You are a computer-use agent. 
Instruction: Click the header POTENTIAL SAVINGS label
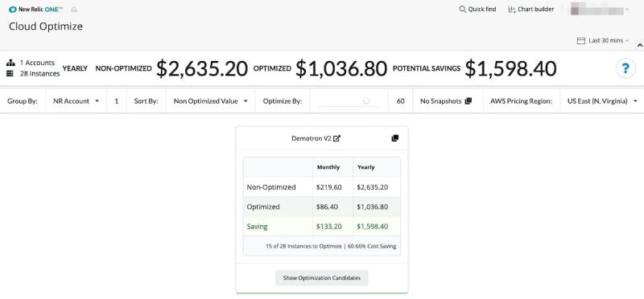pos(427,68)
